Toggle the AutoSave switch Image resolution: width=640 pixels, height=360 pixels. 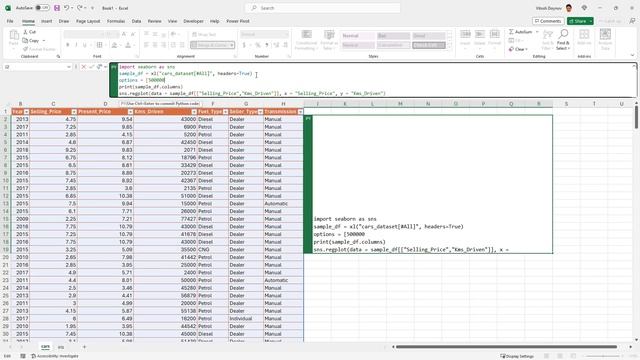click(x=42, y=8)
